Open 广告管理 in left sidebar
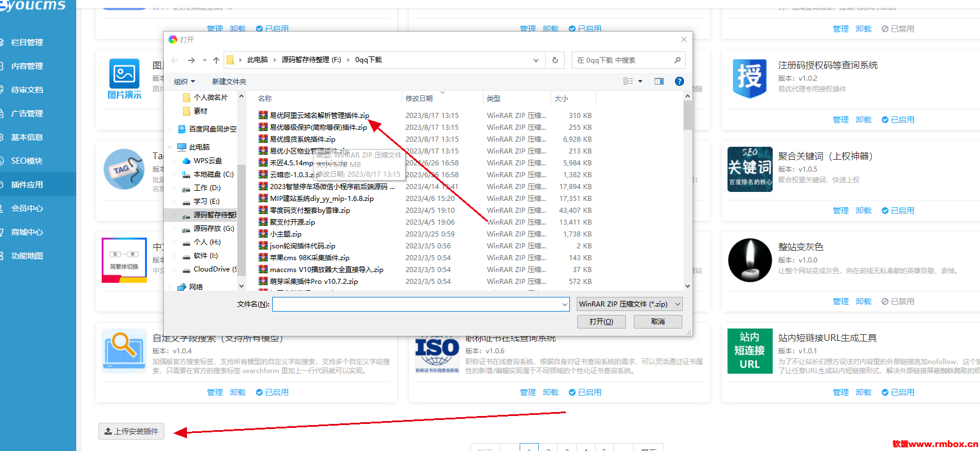The height and width of the screenshot is (451, 980). click(x=27, y=113)
